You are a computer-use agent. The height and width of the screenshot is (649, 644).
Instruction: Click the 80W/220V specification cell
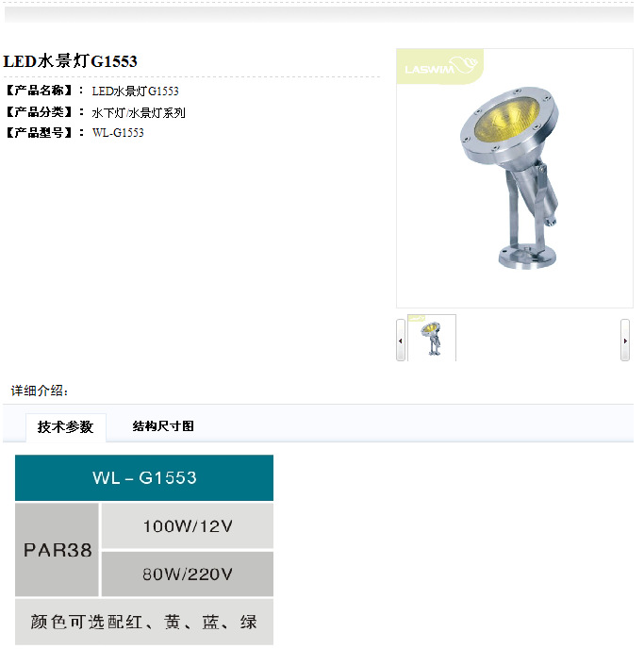pyautogui.click(x=188, y=574)
